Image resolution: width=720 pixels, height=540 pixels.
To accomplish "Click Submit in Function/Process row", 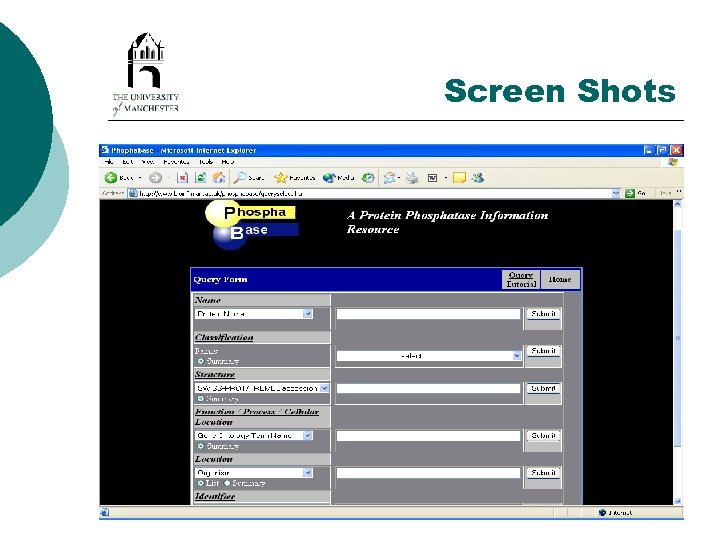I will [543, 435].
